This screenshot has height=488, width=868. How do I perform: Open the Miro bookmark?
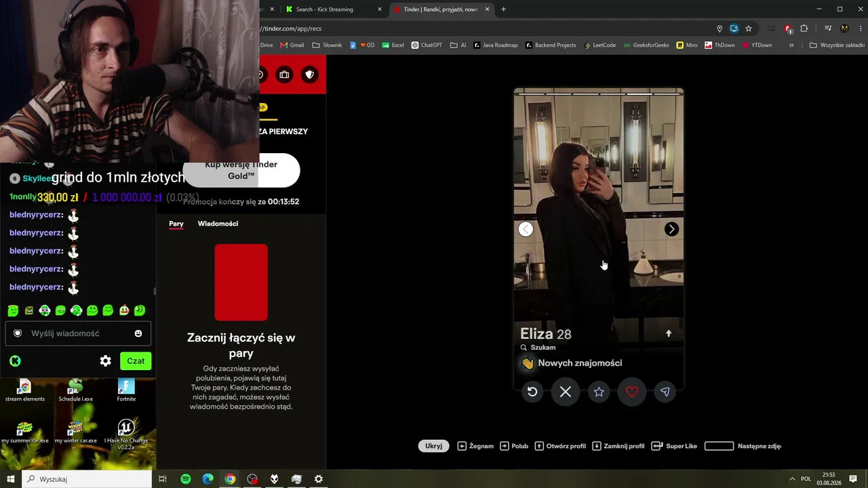coord(687,45)
